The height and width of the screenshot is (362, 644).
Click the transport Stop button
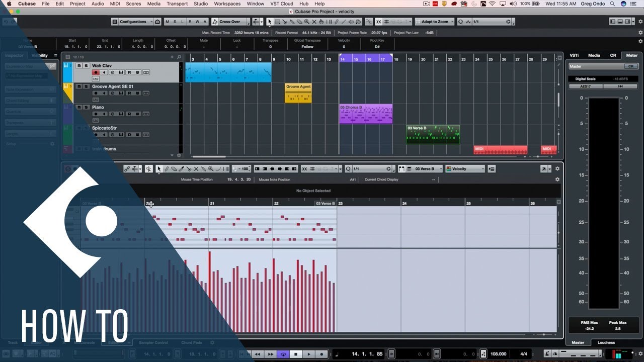(296, 354)
